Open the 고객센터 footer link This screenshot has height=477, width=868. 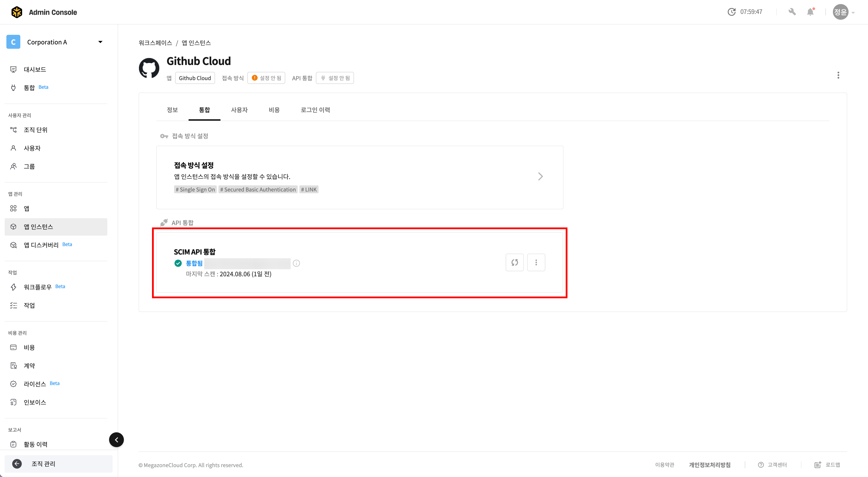click(772, 465)
